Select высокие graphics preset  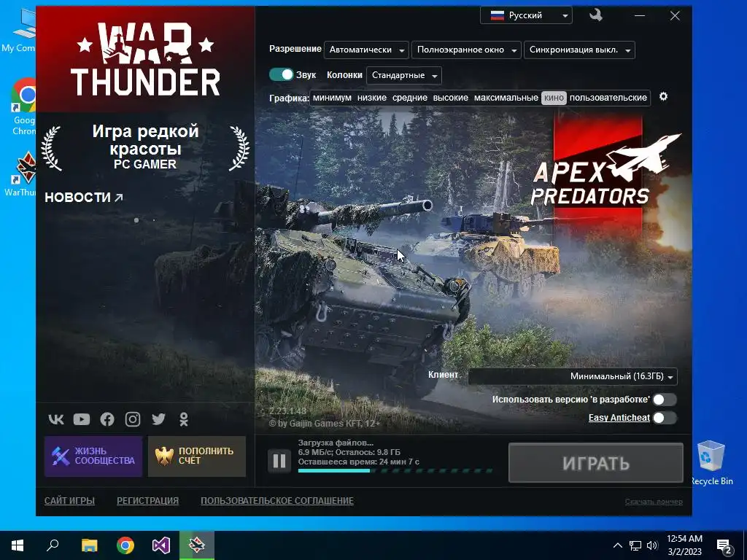click(451, 98)
